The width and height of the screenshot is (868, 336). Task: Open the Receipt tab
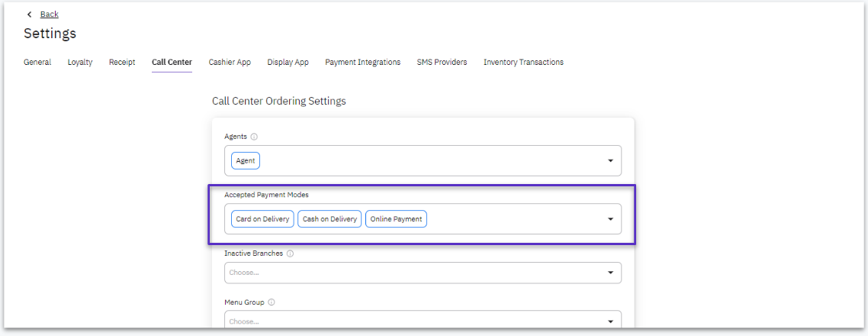coord(122,62)
